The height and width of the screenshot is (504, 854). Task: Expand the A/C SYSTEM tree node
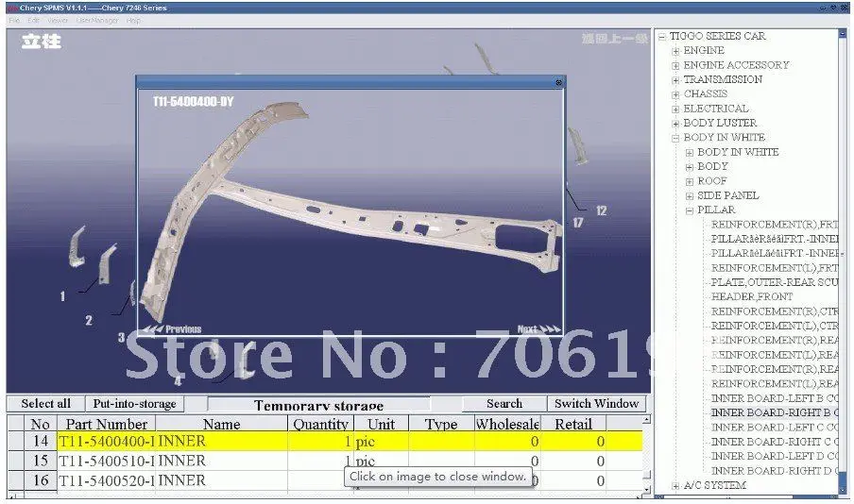(675, 486)
